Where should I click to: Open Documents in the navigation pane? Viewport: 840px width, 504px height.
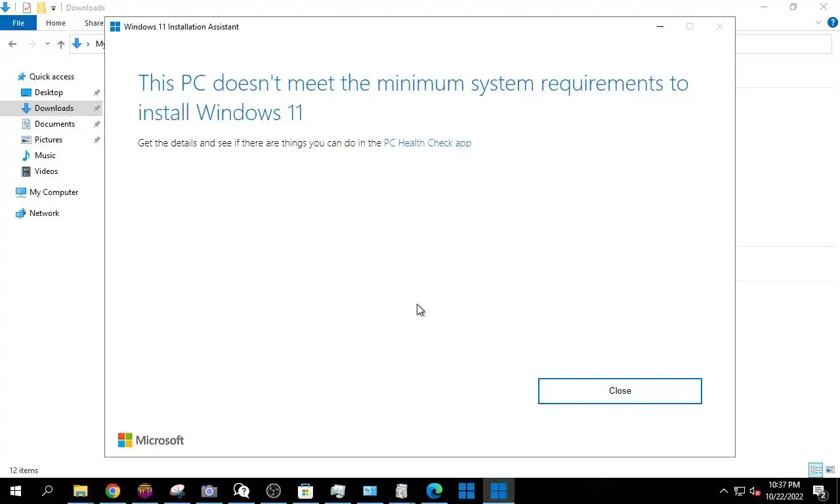(x=54, y=124)
